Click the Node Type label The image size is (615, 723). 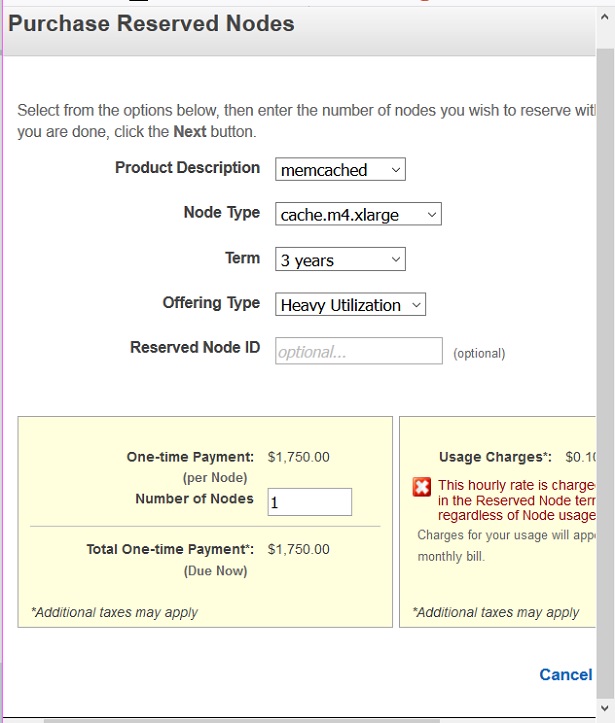point(221,212)
